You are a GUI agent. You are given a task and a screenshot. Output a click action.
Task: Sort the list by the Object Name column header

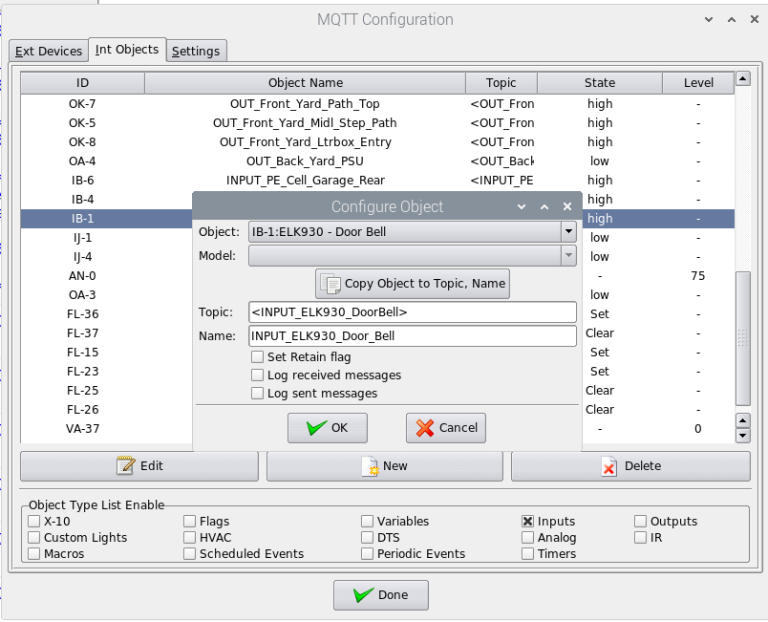305,83
